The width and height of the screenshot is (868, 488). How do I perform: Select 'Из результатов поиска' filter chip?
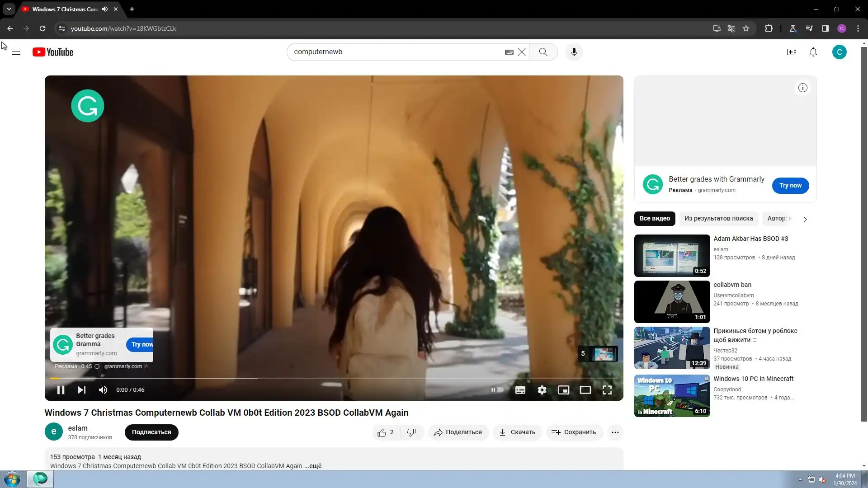(x=718, y=219)
